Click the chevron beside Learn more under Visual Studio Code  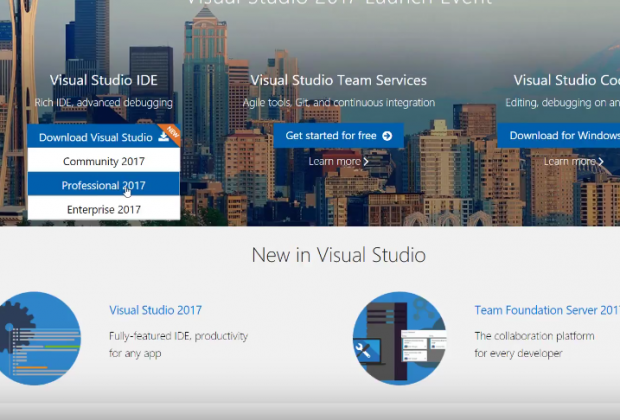601,161
